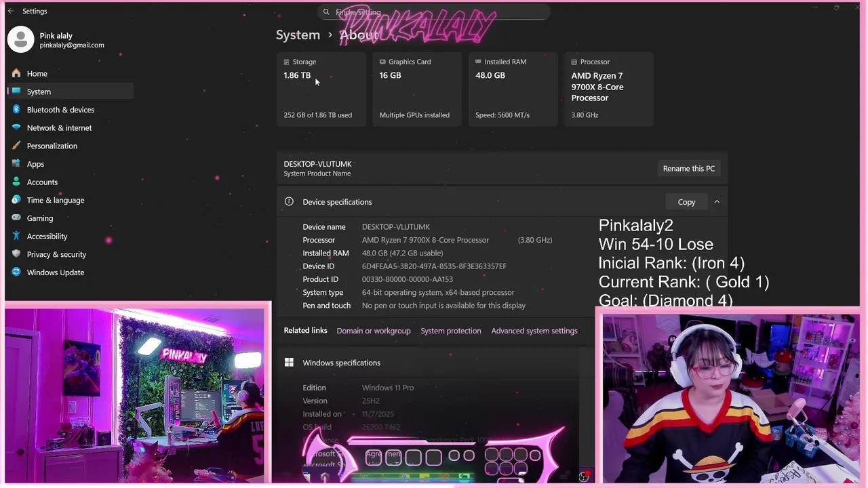Viewport: 868px width, 488px height.
Task: Open Windows Update page
Action: point(70,272)
